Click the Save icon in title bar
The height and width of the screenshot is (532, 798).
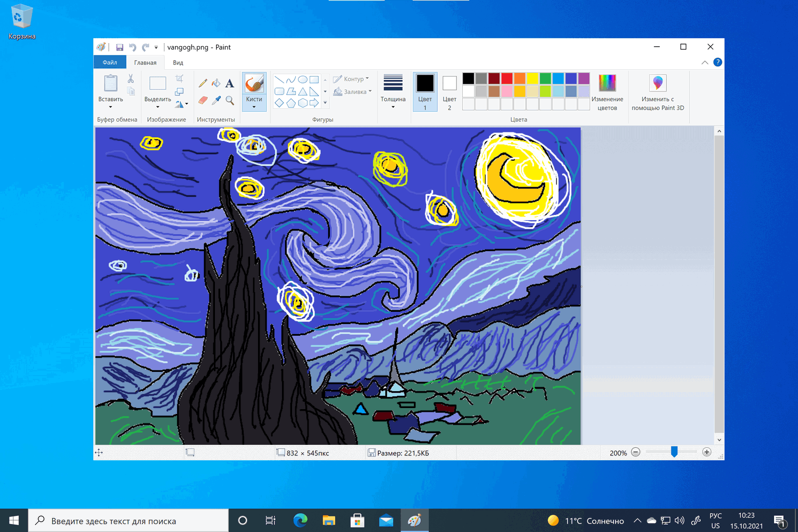pos(120,47)
